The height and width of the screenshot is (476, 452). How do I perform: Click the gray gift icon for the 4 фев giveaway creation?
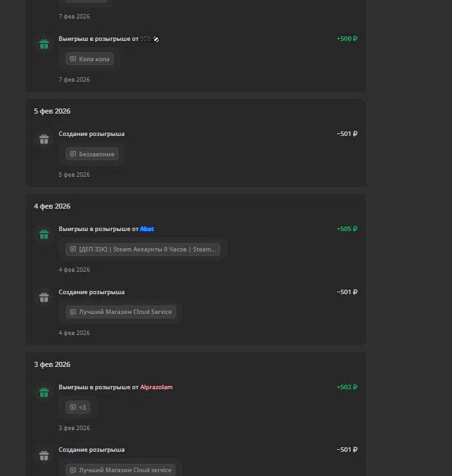coord(44,297)
